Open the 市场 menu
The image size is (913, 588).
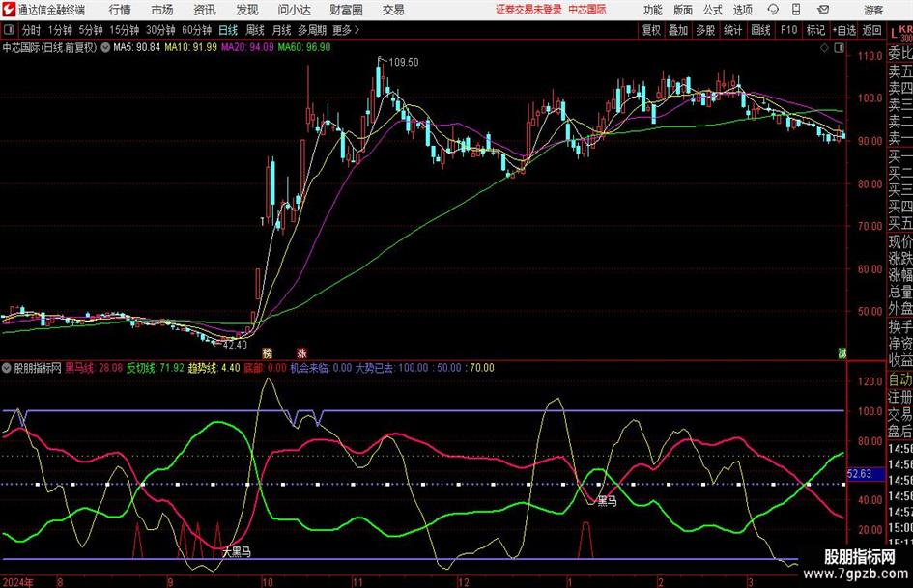[162, 10]
